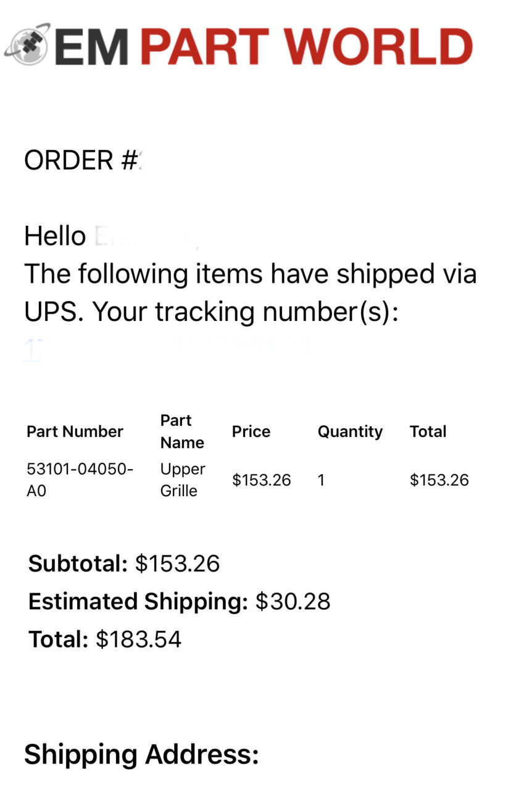Screen dimensions: 532x790
Task: Click the Part Number column header
Action: [75, 431]
